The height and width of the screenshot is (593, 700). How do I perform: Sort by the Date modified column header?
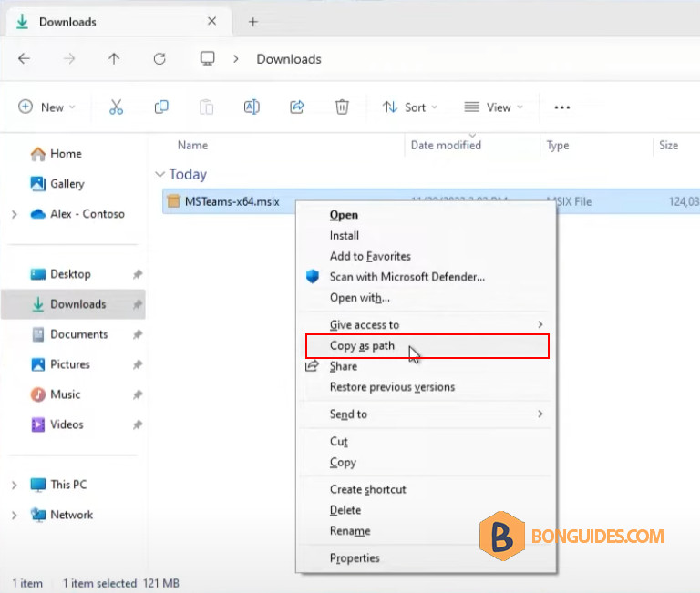point(446,146)
